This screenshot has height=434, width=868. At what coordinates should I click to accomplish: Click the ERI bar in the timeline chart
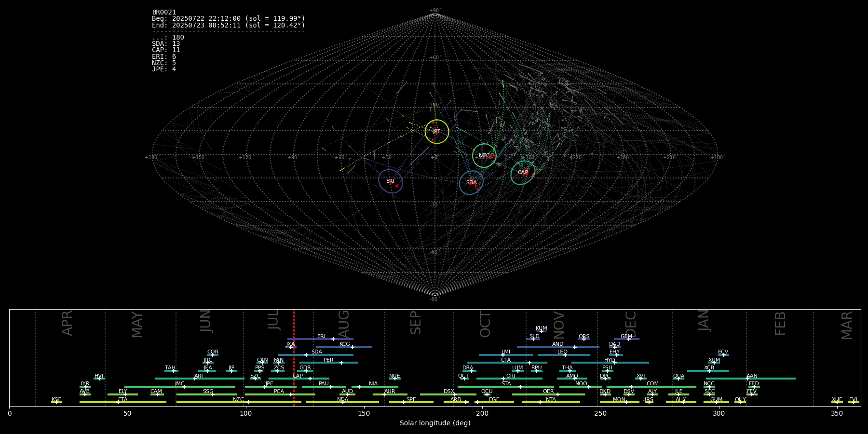click(320, 339)
